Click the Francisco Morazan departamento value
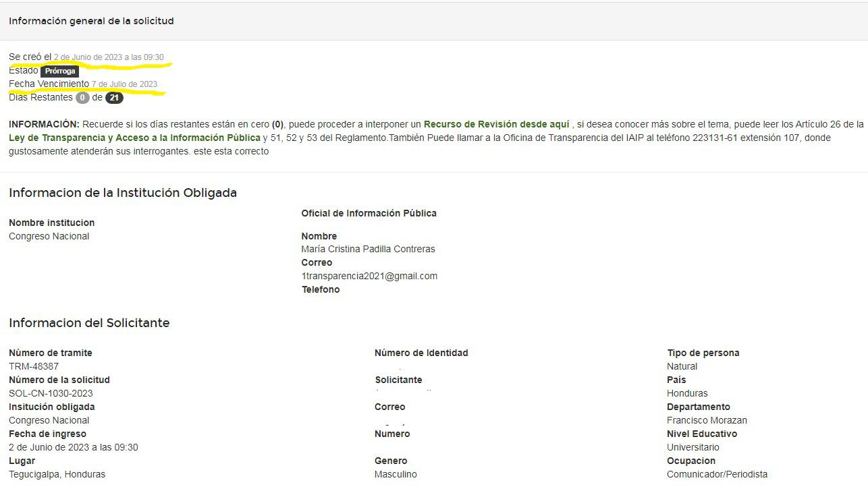The width and height of the screenshot is (868, 493). tap(707, 420)
